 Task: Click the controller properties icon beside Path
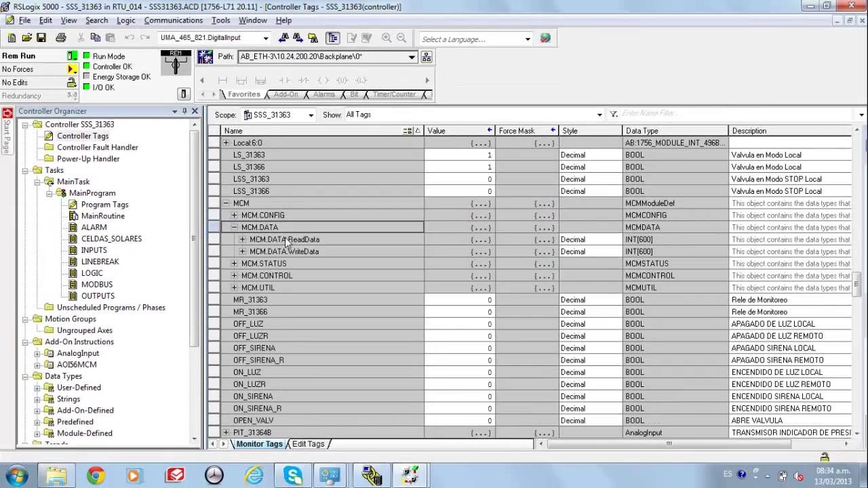point(427,57)
